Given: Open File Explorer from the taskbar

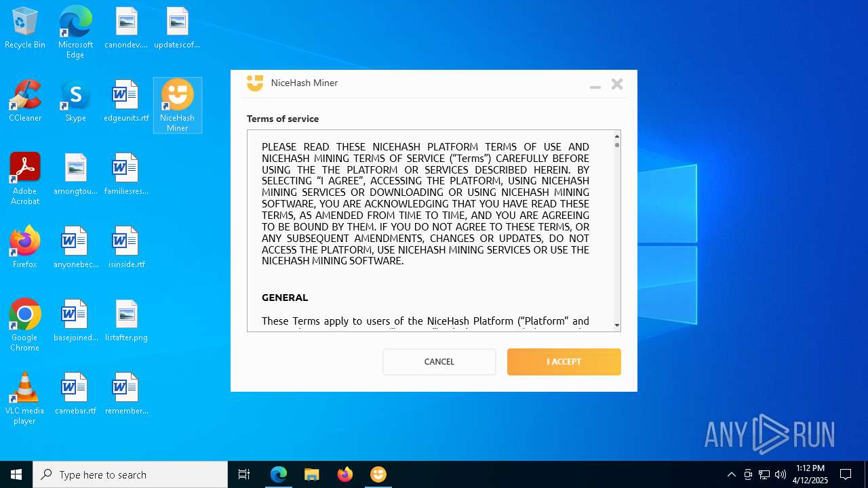Looking at the screenshot, I should (312, 474).
